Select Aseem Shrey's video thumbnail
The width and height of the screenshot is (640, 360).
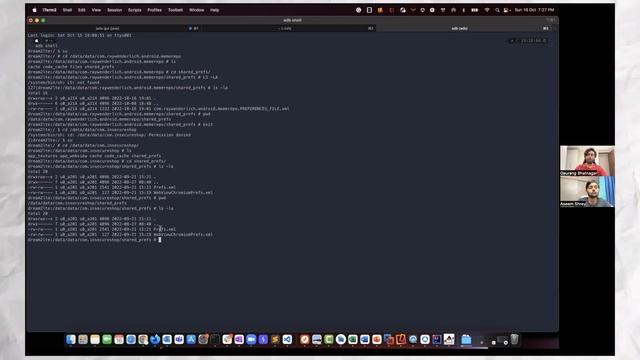coord(587,191)
